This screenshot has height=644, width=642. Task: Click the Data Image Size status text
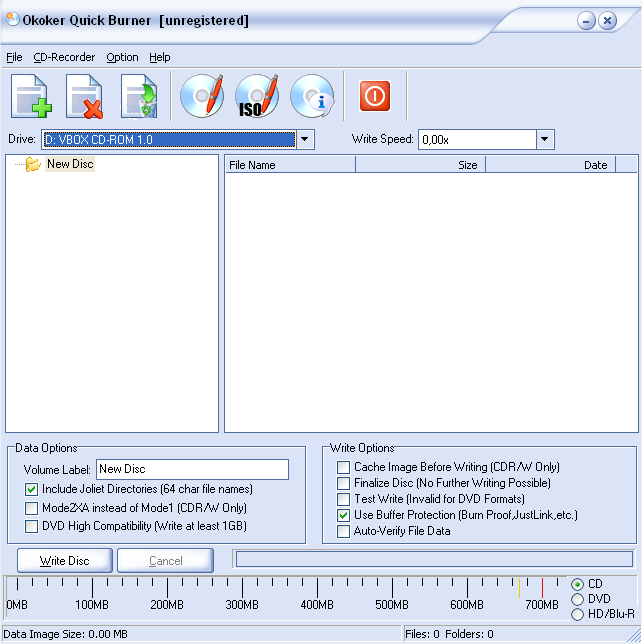[x=65, y=634]
